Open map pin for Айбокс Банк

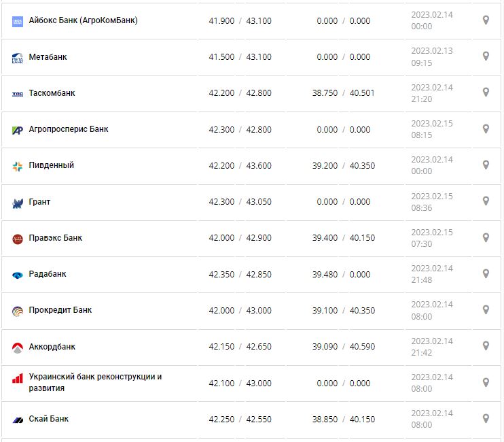click(486, 20)
